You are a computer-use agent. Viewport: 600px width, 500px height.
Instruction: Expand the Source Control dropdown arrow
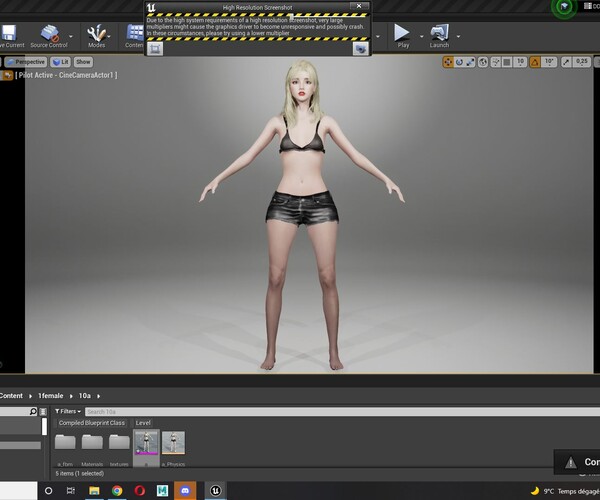click(x=71, y=36)
